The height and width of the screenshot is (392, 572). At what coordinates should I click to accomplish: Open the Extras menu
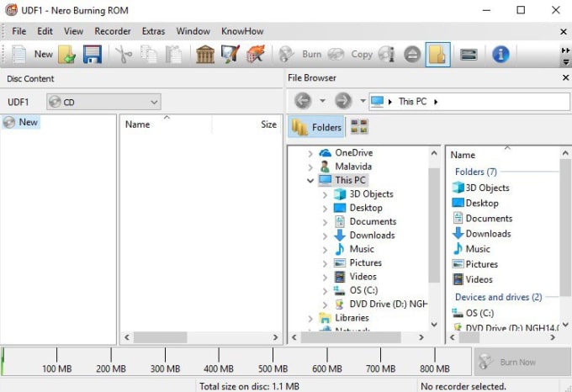153,31
